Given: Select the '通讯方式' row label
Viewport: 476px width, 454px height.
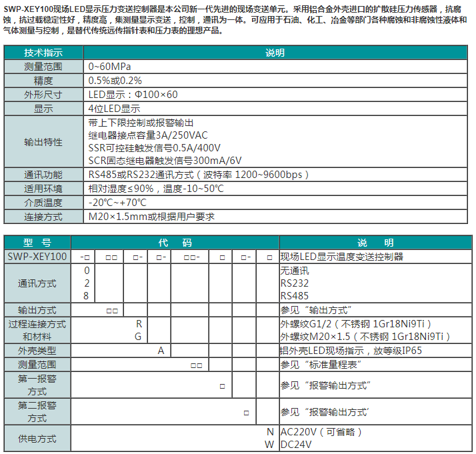Looking at the screenshot, I should tap(37, 283).
